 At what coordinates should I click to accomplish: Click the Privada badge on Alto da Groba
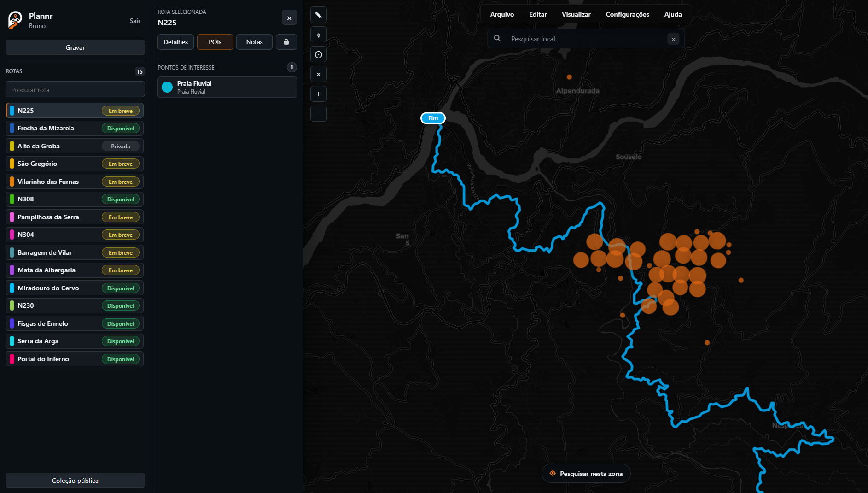(x=121, y=146)
